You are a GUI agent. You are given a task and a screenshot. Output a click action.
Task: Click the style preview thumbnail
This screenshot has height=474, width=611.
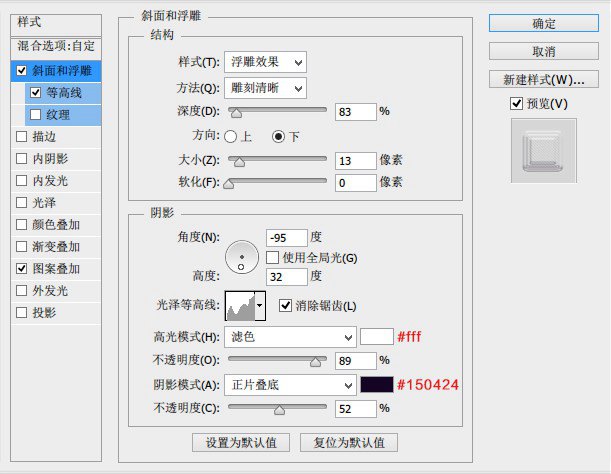click(544, 151)
